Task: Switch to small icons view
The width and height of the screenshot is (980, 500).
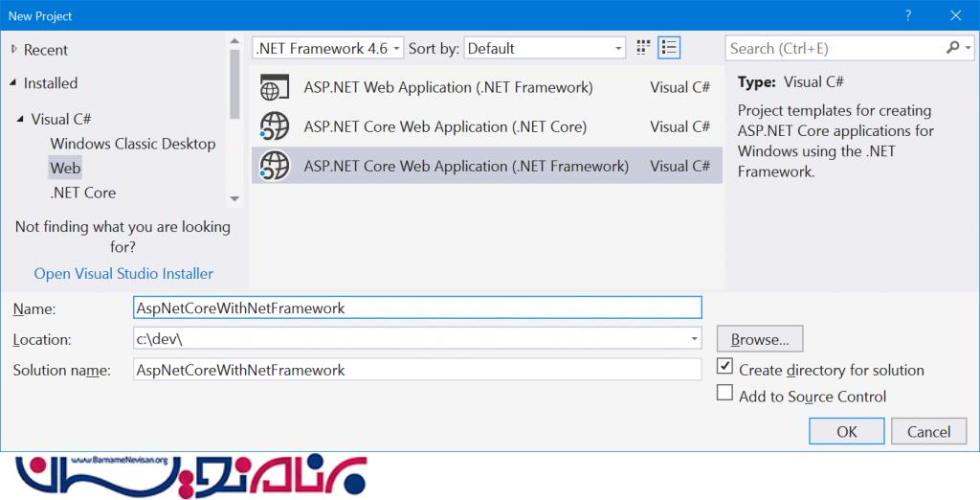Action: tap(643, 48)
